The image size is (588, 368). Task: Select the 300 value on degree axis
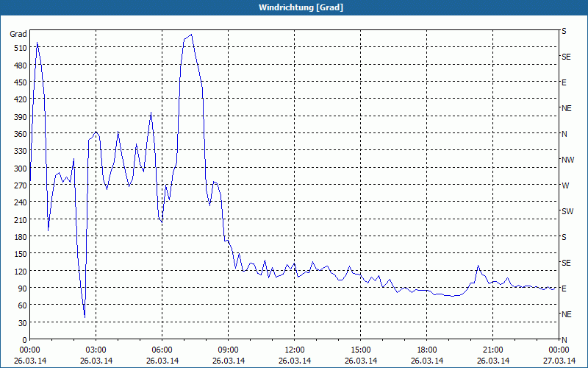point(21,169)
